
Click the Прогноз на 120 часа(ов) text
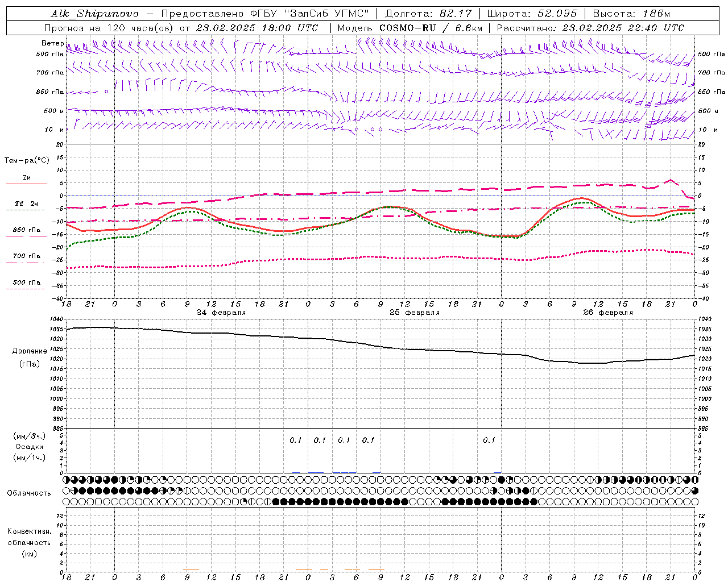109,28
